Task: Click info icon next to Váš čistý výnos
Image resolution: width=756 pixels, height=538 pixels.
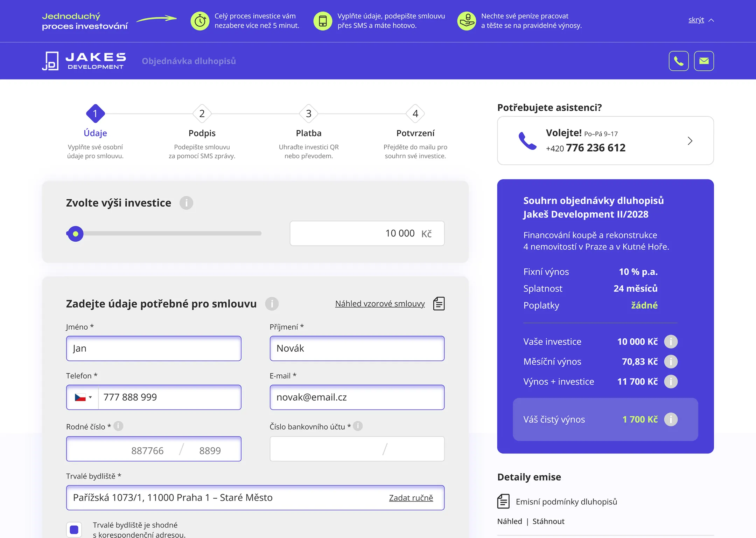Action: coord(671,419)
